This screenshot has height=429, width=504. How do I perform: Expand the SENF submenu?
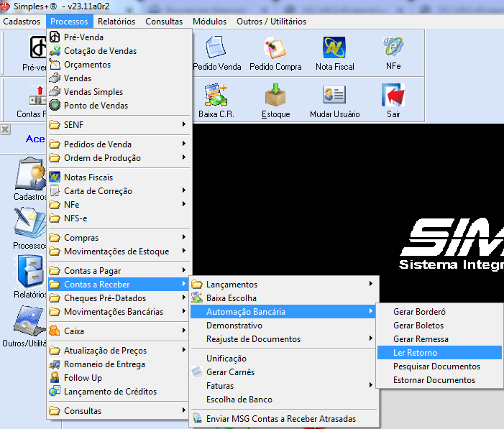119,125
